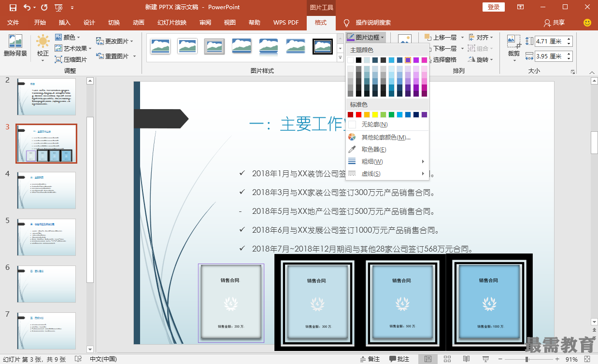This screenshot has height=364, width=598.
Task: Click the 共享 (Share) button
Action: tap(554, 23)
